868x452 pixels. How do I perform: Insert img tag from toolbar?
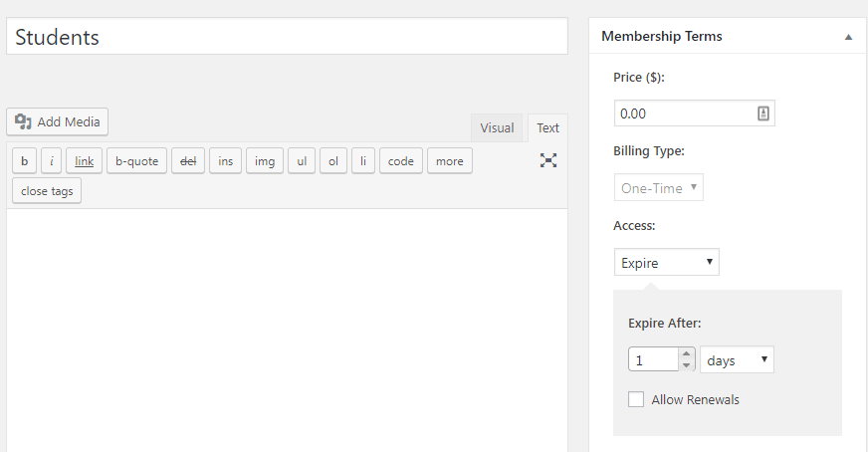pos(265,161)
